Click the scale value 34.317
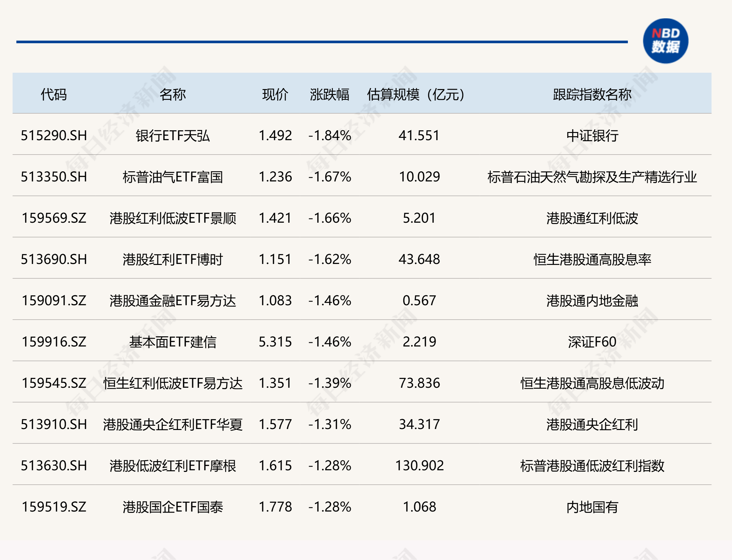 419,424
